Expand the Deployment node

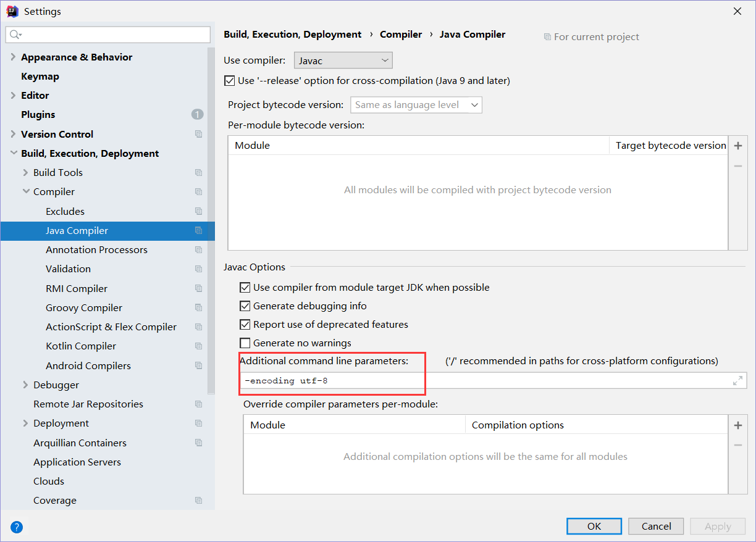(25, 423)
